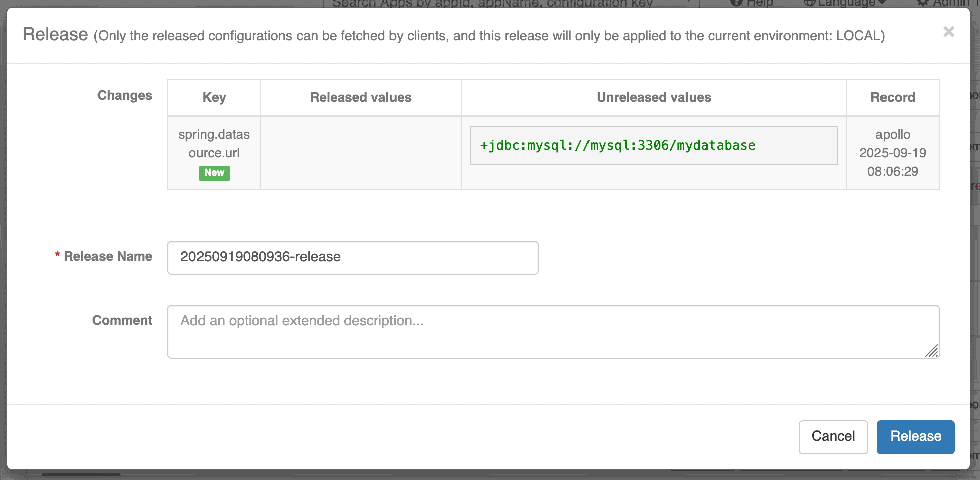The height and width of the screenshot is (480, 980).
Task: Dismiss the Release dialog using the X
Action: (x=949, y=32)
